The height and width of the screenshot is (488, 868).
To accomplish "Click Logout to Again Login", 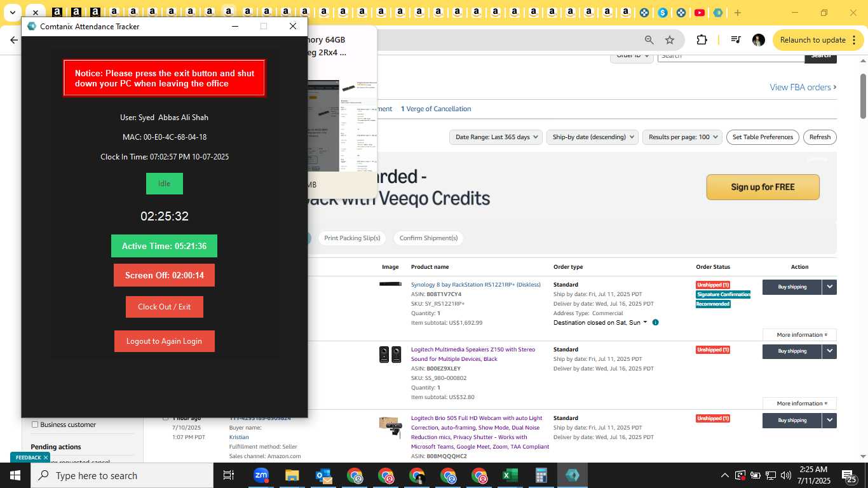I will coord(164,341).
